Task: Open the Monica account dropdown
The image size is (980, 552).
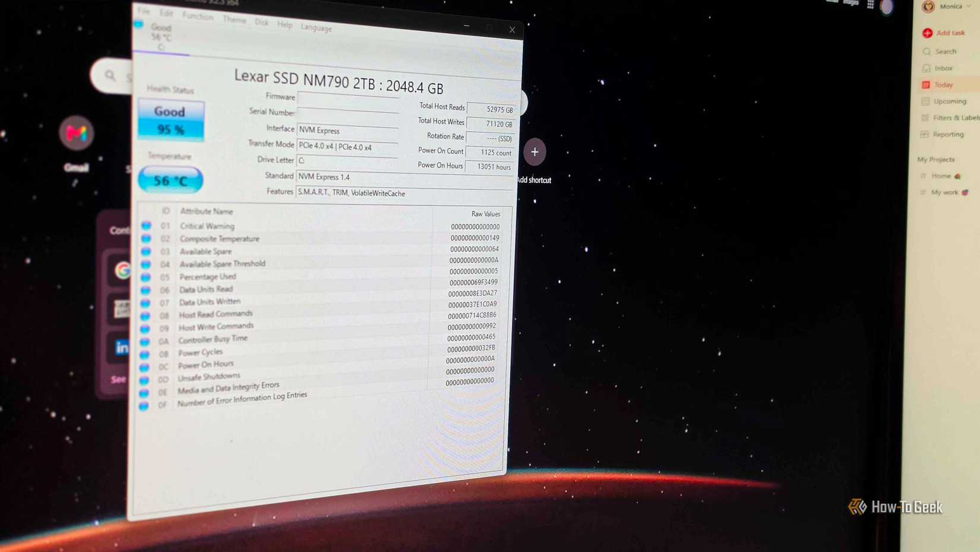Action: click(x=948, y=7)
